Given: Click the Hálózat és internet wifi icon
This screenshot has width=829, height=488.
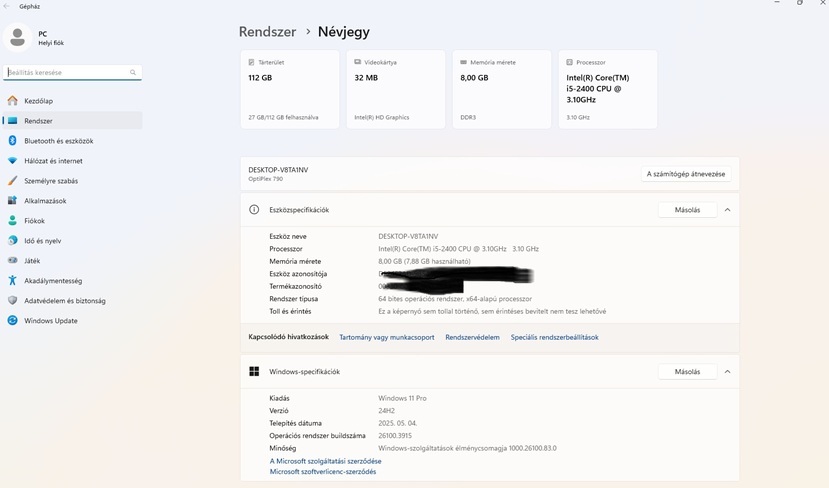Looking at the screenshot, I should (13, 161).
